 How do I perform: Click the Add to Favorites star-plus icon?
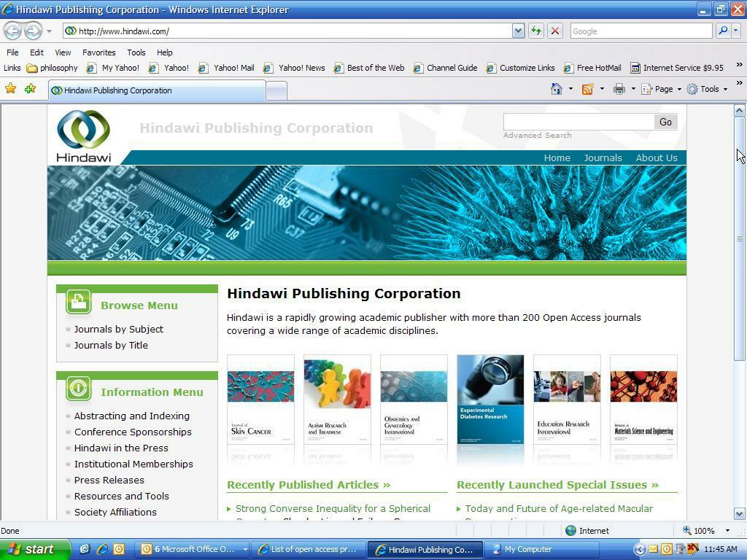(x=31, y=88)
